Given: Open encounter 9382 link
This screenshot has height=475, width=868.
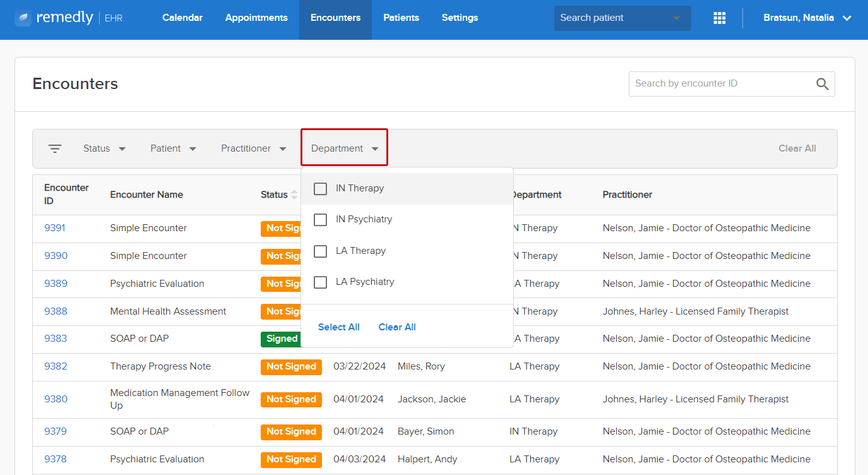Looking at the screenshot, I should pyautogui.click(x=56, y=366).
